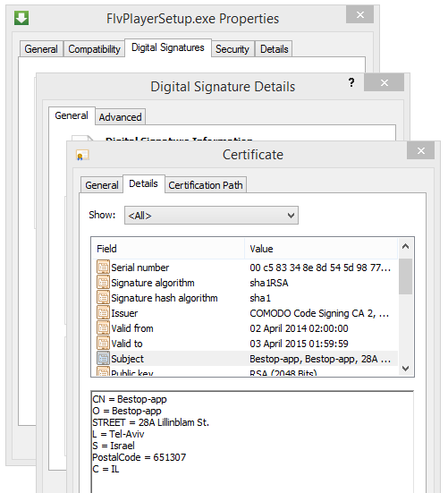The image size is (448, 493).
Task: Open Details tab in Properties window
Action: [x=274, y=49]
